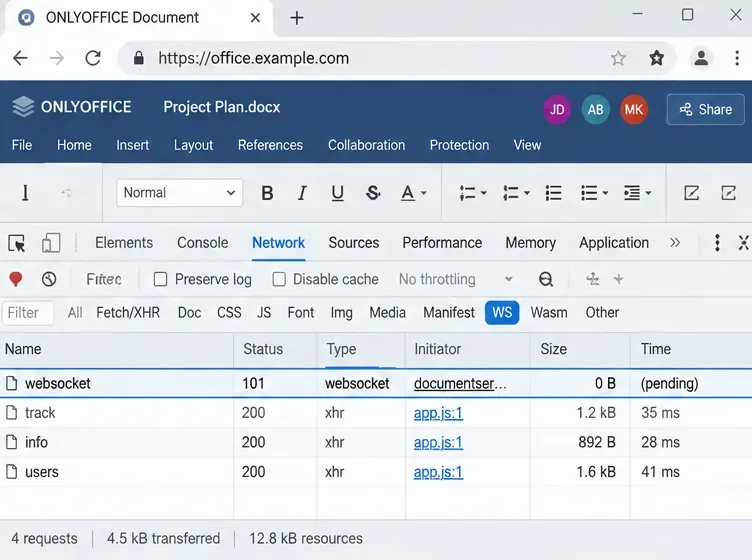Image resolution: width=752 pixels, height=560 pixels.
Task: Select the All request filter
Action: click(75, 313)
